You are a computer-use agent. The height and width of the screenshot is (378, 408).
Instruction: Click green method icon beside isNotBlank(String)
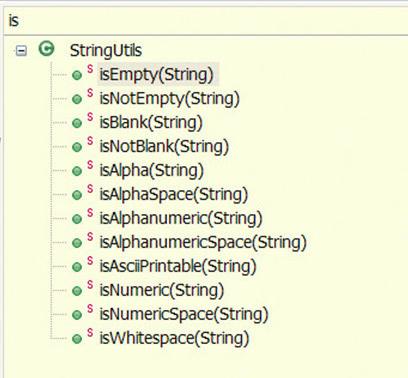[77, 147]
